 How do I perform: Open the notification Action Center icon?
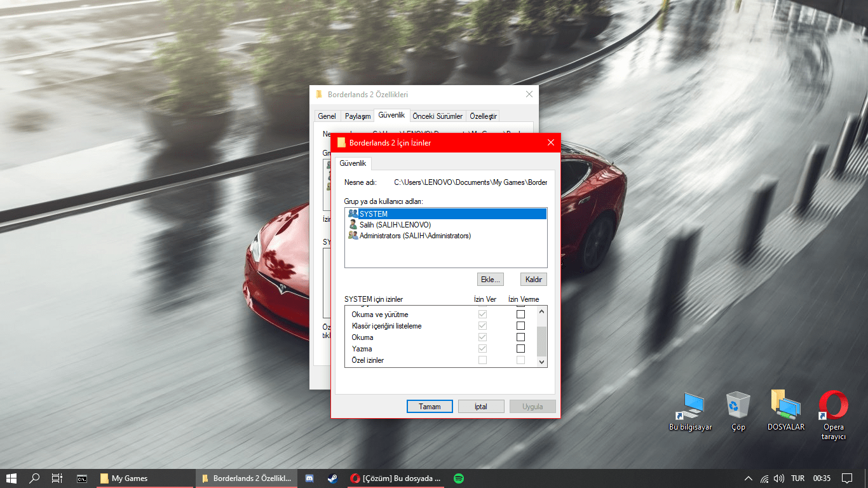coord(847,478)
